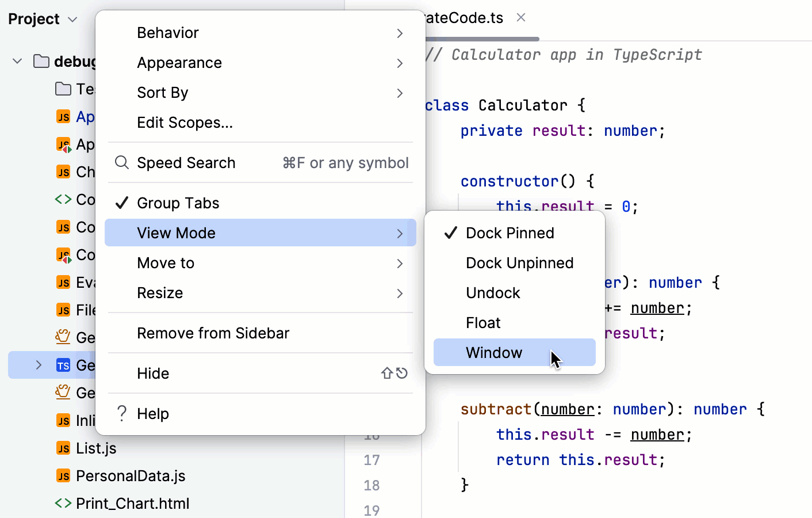
Task: Toggle the Group Tabs option
Action: (178, 203)
